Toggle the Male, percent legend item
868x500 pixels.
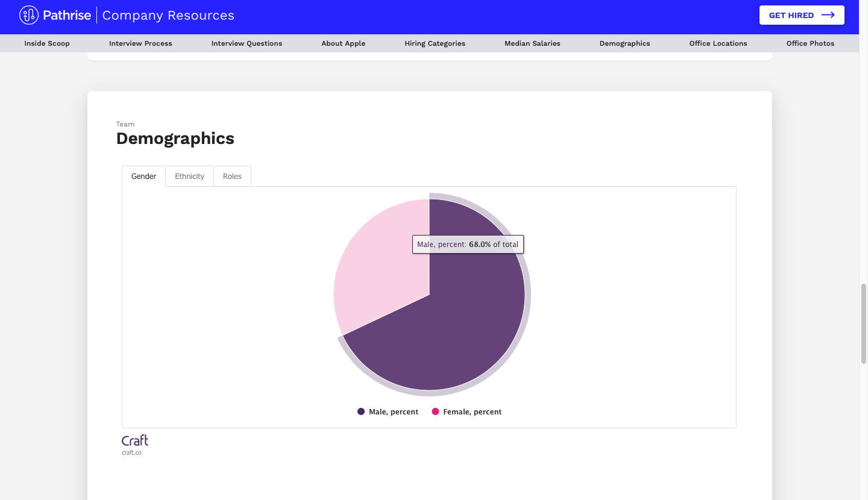[x=388, y=412]
